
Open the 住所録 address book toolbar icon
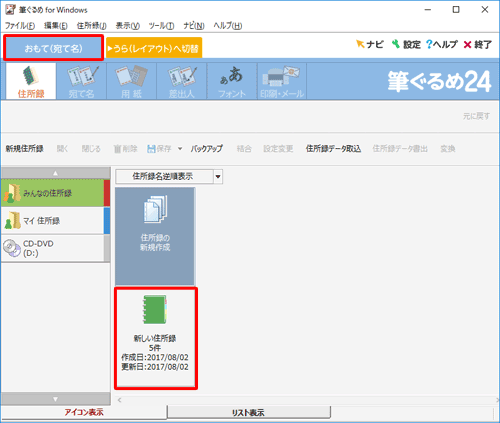coord(31,81)
